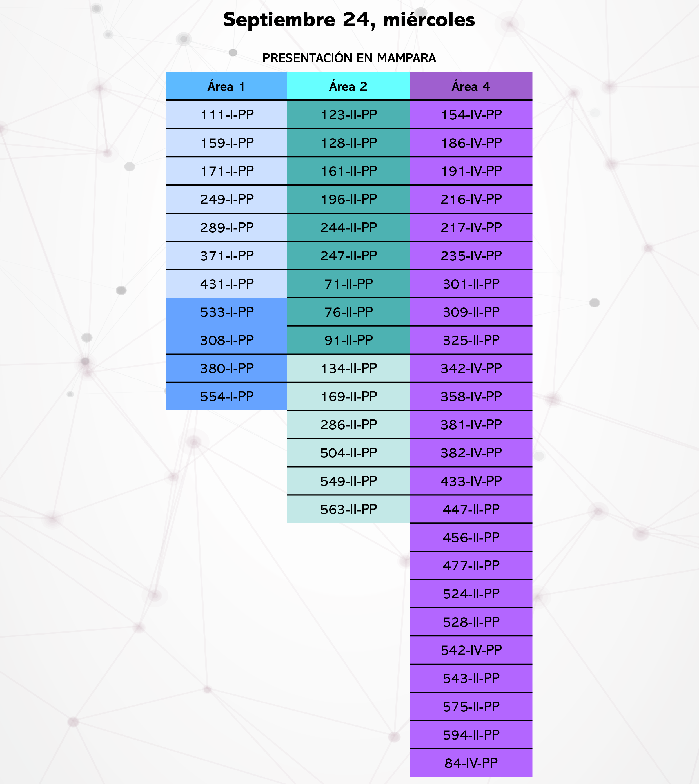Click poster code 533-I-PP

pos(227,312)
